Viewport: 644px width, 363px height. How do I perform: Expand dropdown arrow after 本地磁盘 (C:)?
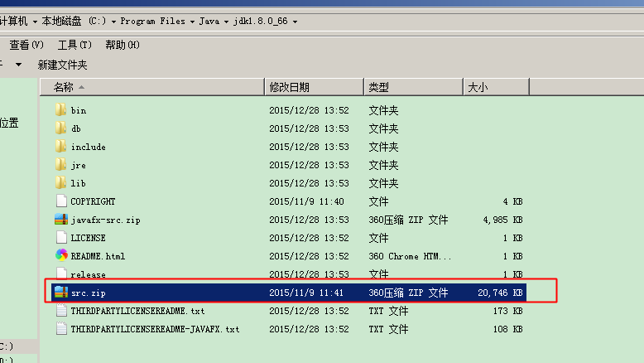tap(113, 22)
